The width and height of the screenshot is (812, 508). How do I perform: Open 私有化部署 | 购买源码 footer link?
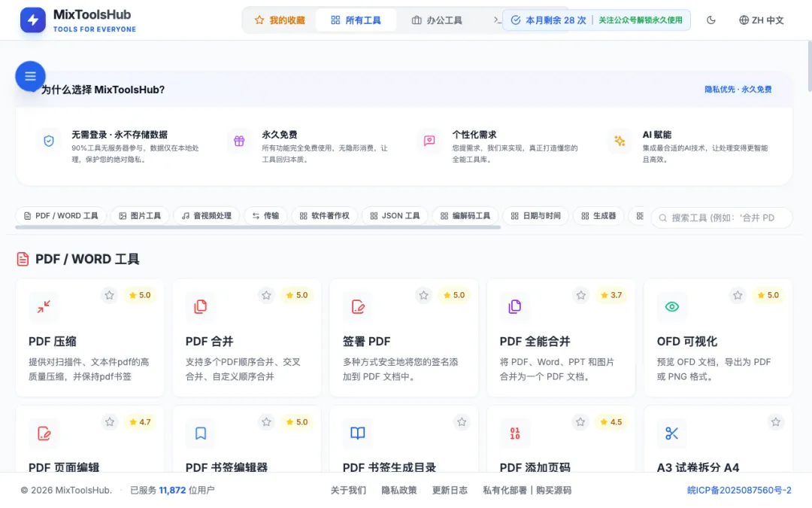pyautogui.click(x=527, y=490)
